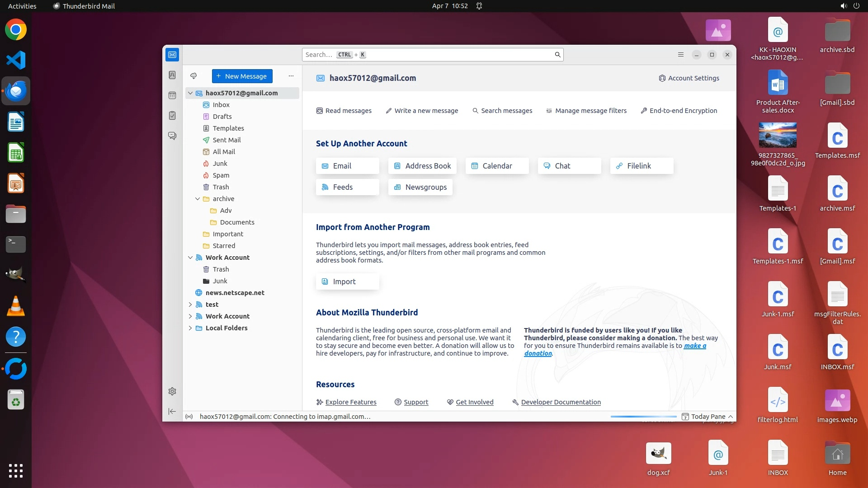Image resolution: width=868 pixels, height=488 pixels.
Task: Collapse the spaces toolbar arrow icon
Action: pyautogui.click(x=172, y=411)
